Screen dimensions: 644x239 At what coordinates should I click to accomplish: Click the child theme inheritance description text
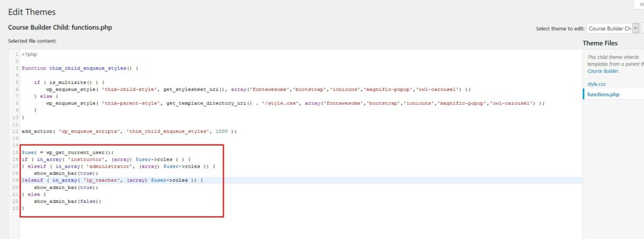(x=615, y=64)
